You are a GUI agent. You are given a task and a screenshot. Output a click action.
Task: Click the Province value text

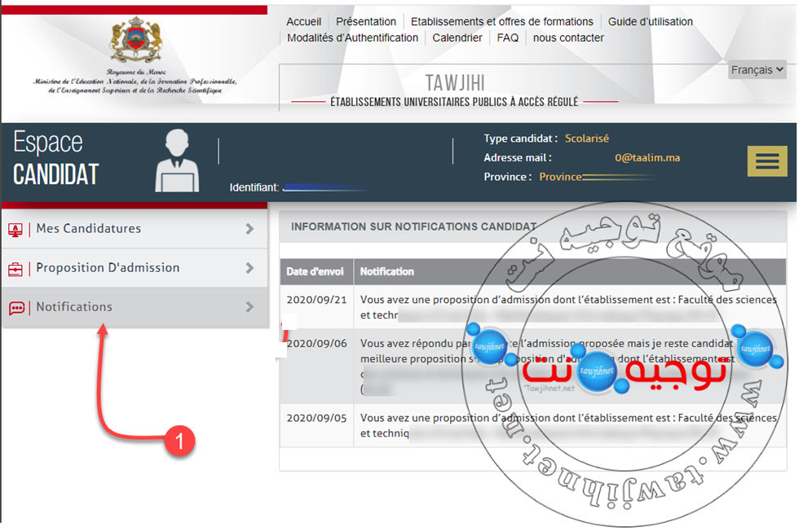(x=561, y=177)
